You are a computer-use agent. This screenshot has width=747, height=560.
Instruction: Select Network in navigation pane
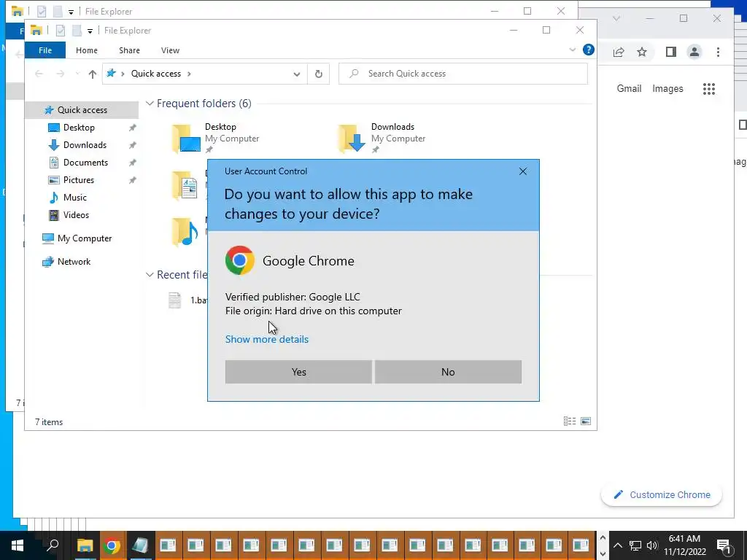[x=74, y=262]
